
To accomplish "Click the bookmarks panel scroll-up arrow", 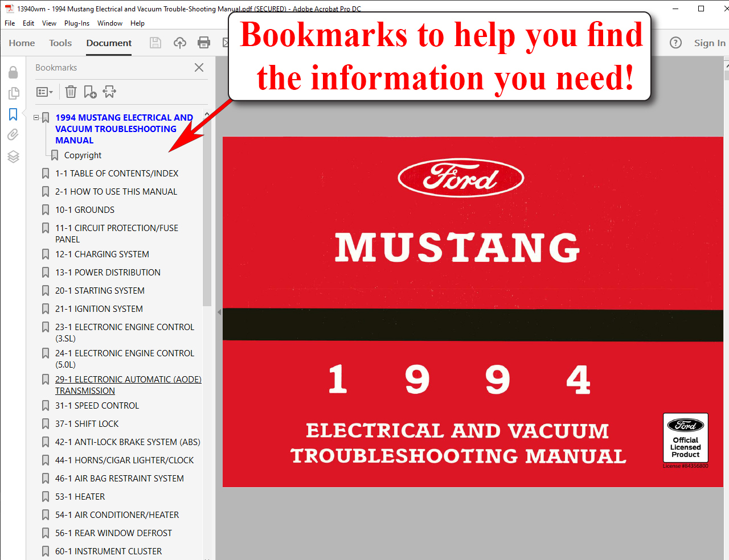I will click(x=207, y=114).
